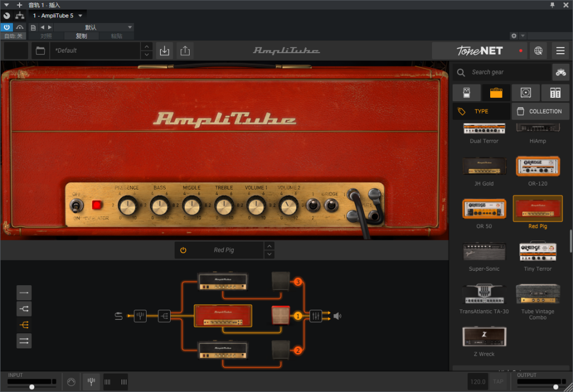
Task: Open ToneNET panel
Action: [480, 51]
